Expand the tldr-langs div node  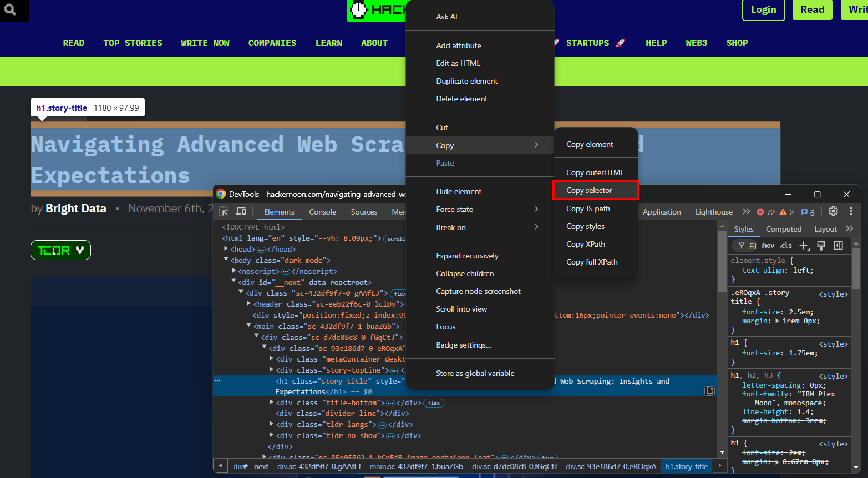(x=272, y=424)
